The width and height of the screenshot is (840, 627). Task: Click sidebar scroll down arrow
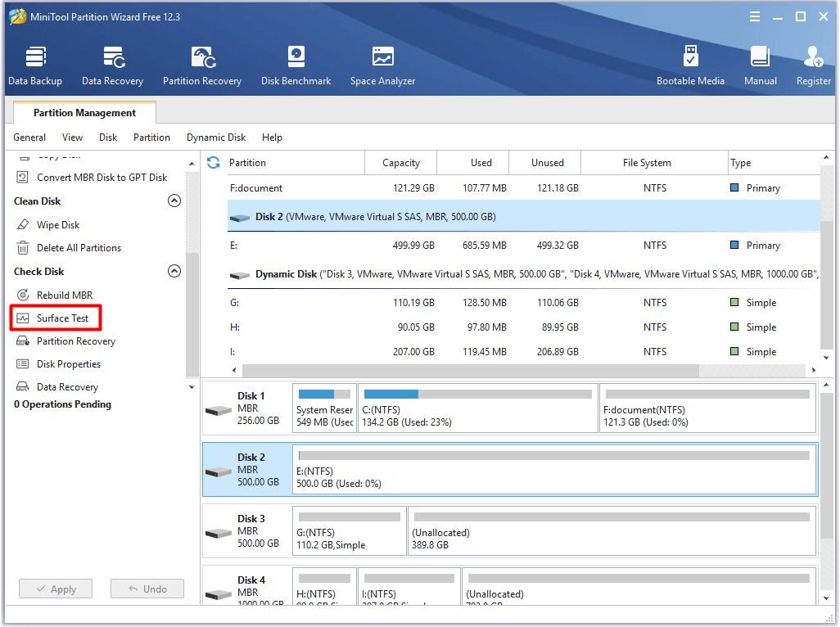(x=192, y=387)
